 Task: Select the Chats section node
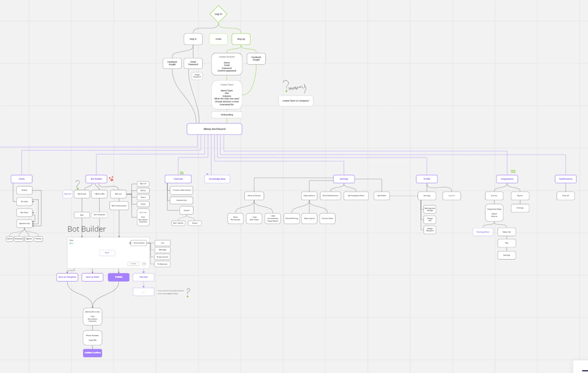(x=22, y=179)
